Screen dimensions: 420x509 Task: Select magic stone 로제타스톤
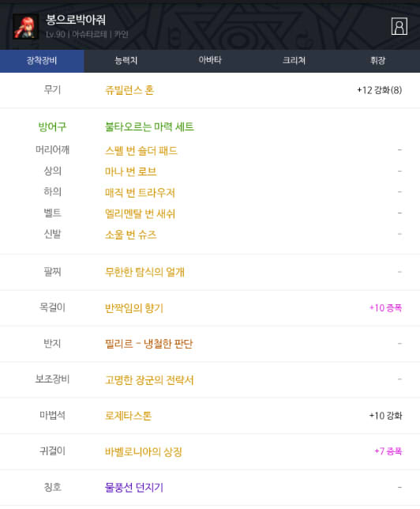click(x=129, y=416)
